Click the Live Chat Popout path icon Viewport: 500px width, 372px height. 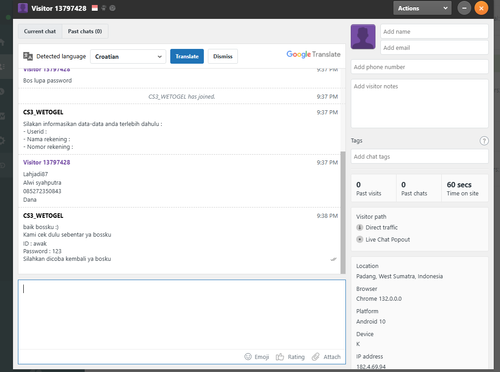click(359, 239)
